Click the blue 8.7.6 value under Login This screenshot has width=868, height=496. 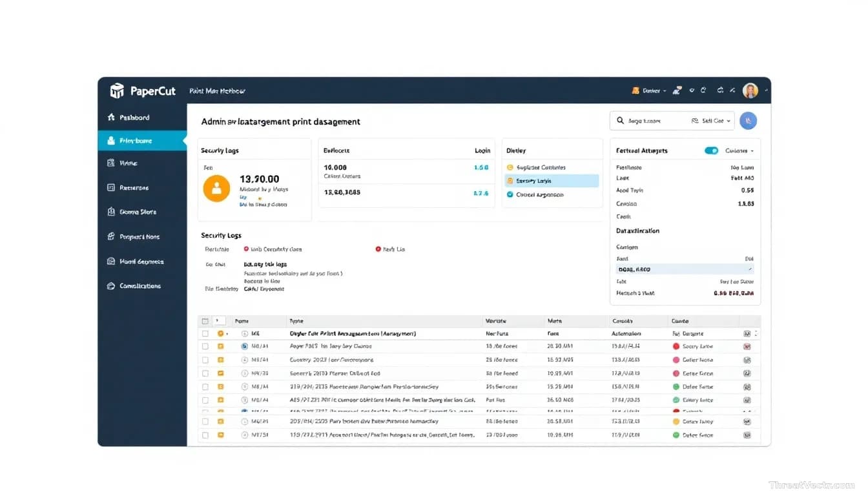480,193
